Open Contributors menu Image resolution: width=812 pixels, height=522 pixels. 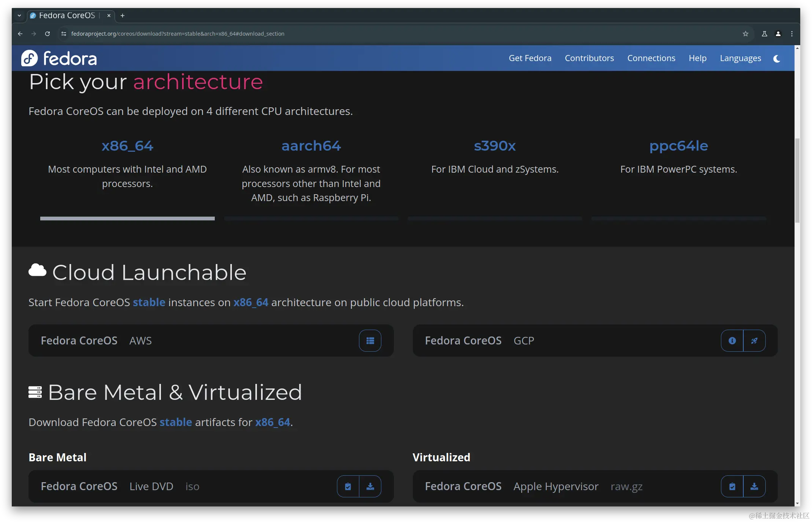click(x=589, y=58)
